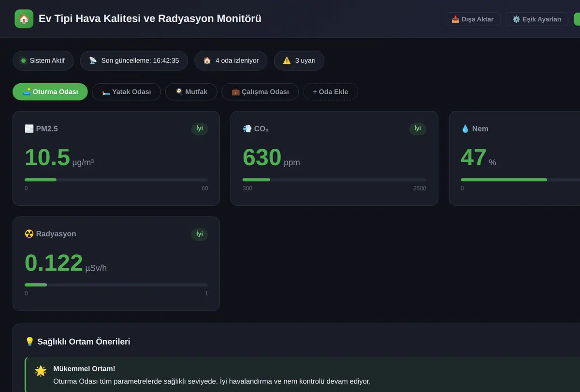Click the page title "Ev Tipi Hava Kalitesi ve Radyasyon Monitörü"
Screen dimensions: 580x392
[x=150, y=19]
